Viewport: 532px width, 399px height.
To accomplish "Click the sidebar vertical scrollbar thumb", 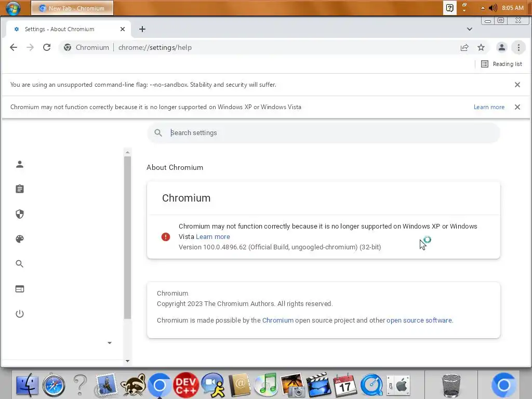I will click(x=128, y=237).
